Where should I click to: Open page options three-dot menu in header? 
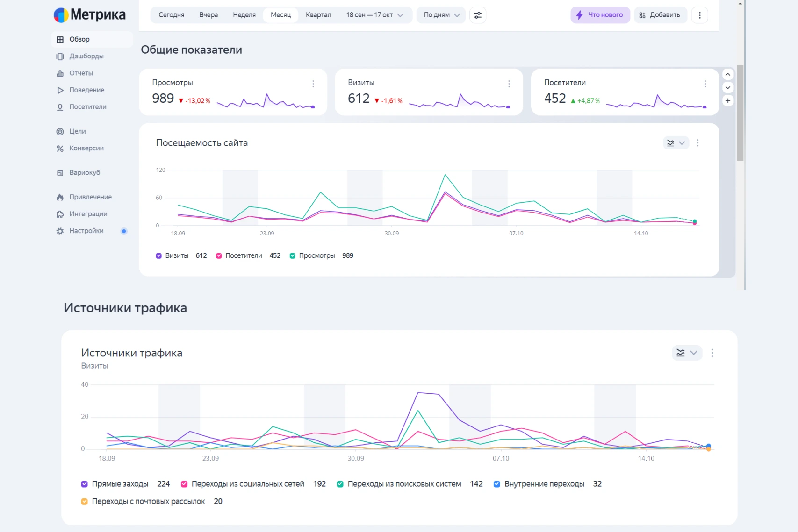pyautogui.click(x=699, y=15)
